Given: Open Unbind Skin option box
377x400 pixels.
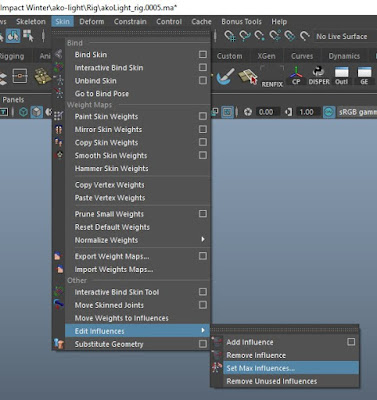Looking at the screenshot, I should pyautogui.click(x=203, y=80).
